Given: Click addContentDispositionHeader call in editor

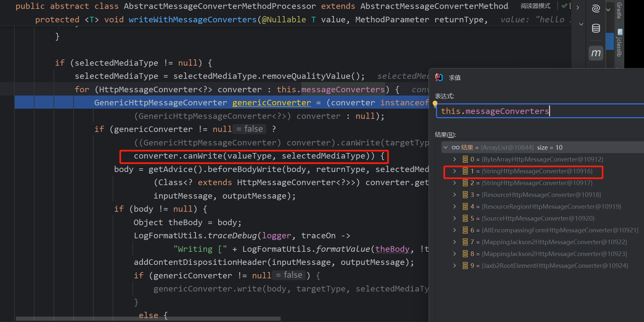Looking at the screenshot, I should point(201,262).
